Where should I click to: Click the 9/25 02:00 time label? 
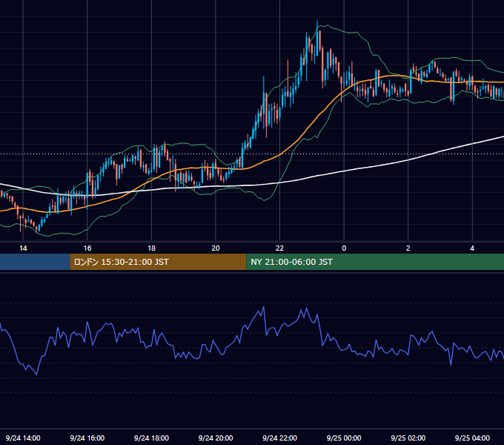408,438
